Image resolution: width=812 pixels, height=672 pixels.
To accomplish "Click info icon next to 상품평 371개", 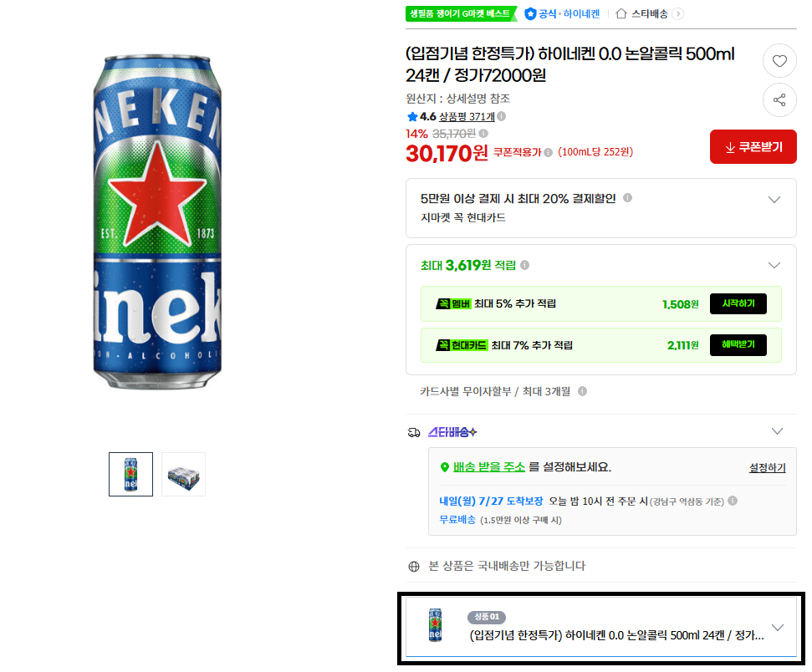I will click(501, 116).
